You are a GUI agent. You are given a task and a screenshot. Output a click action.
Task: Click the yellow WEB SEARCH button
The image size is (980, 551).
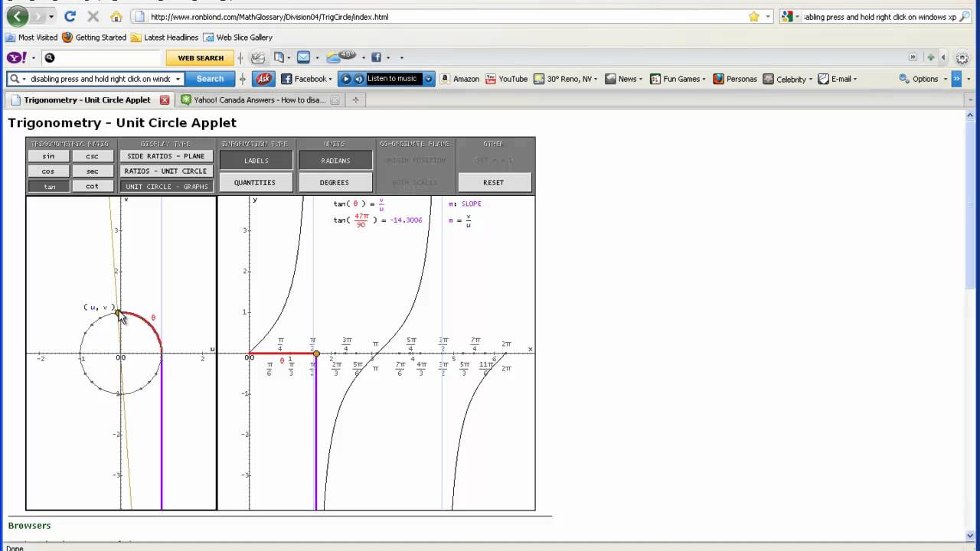(201, 57)
